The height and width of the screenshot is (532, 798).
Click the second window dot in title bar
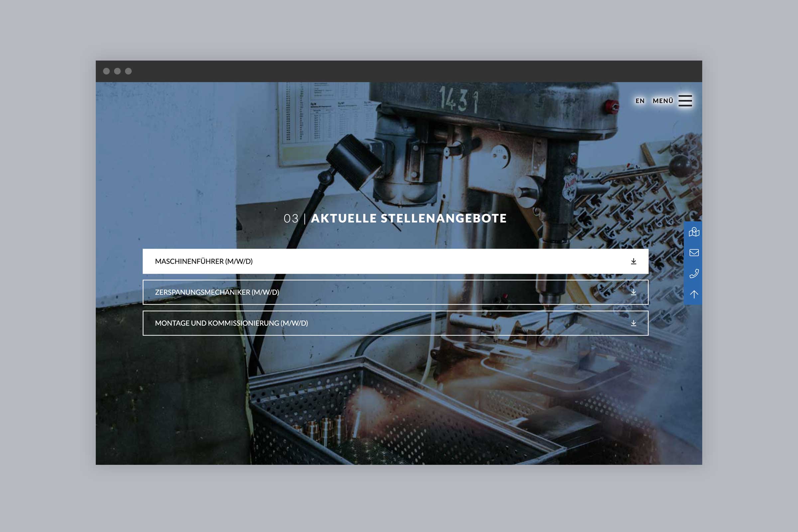point(117,71)
